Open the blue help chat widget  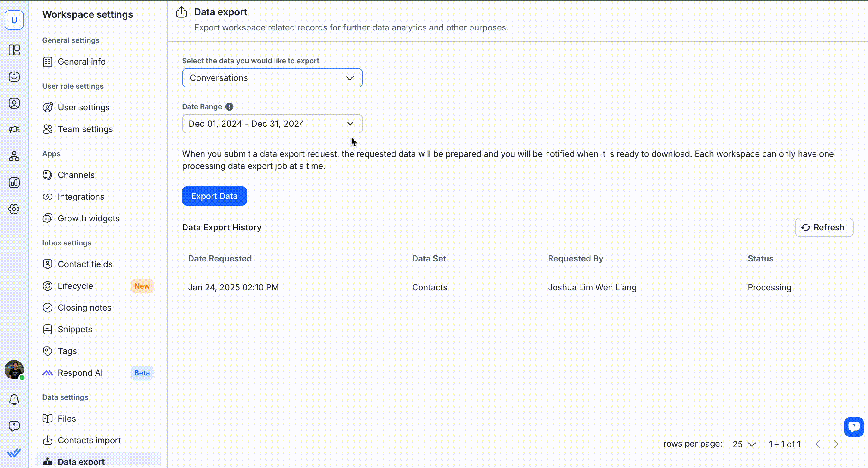coord(854,427)
